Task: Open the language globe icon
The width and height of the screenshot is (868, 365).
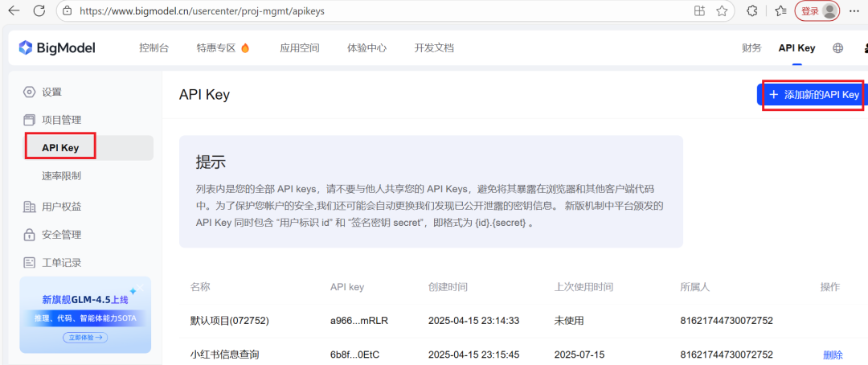Action: 838,48
